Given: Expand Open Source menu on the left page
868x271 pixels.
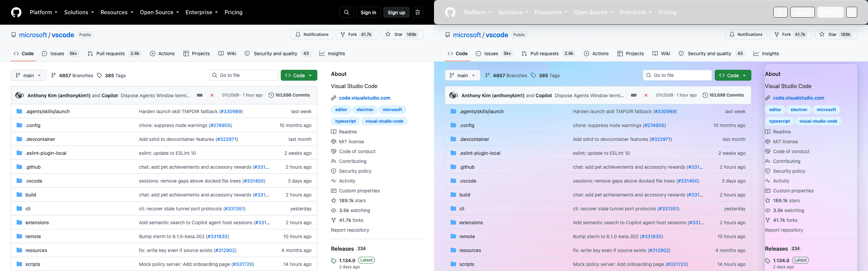Looking at the screenshot, I should point(159,12).
